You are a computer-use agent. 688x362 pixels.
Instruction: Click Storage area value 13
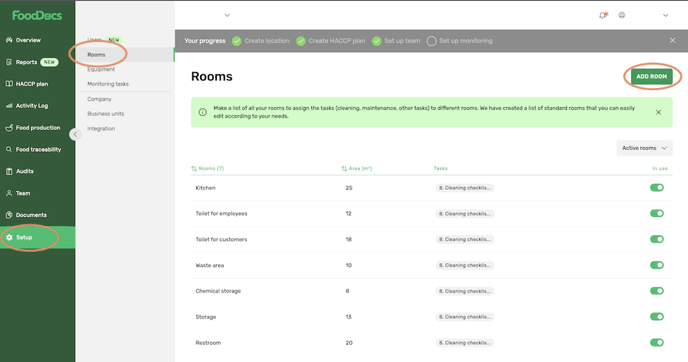point(348,317)
